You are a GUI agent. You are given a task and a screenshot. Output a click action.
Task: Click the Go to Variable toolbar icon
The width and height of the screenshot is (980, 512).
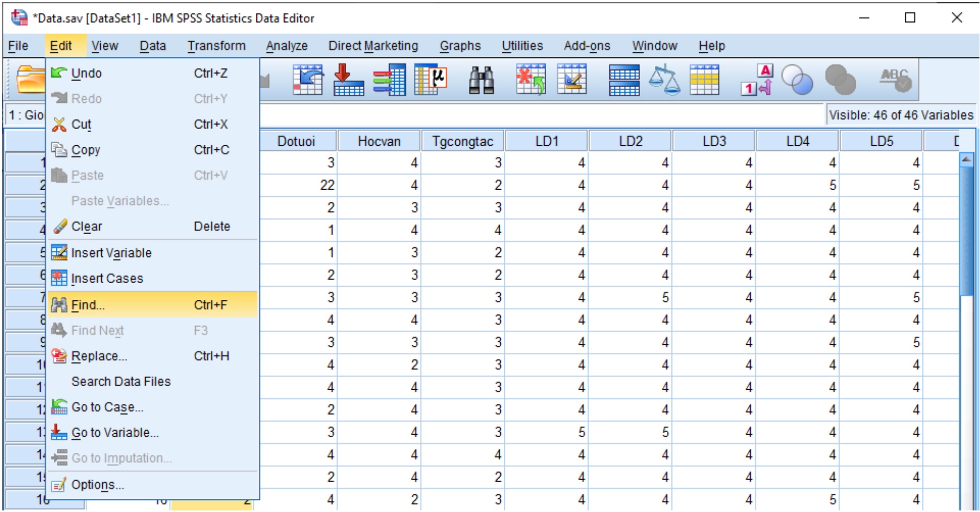pyautogui.click(x=348, y=80)
